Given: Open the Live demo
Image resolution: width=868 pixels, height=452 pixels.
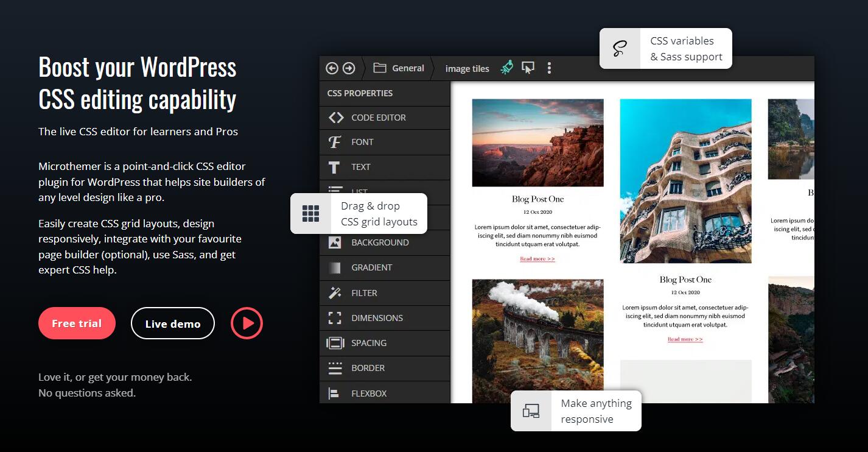Looking at the screenshot, I should click(x=173, y=323).
